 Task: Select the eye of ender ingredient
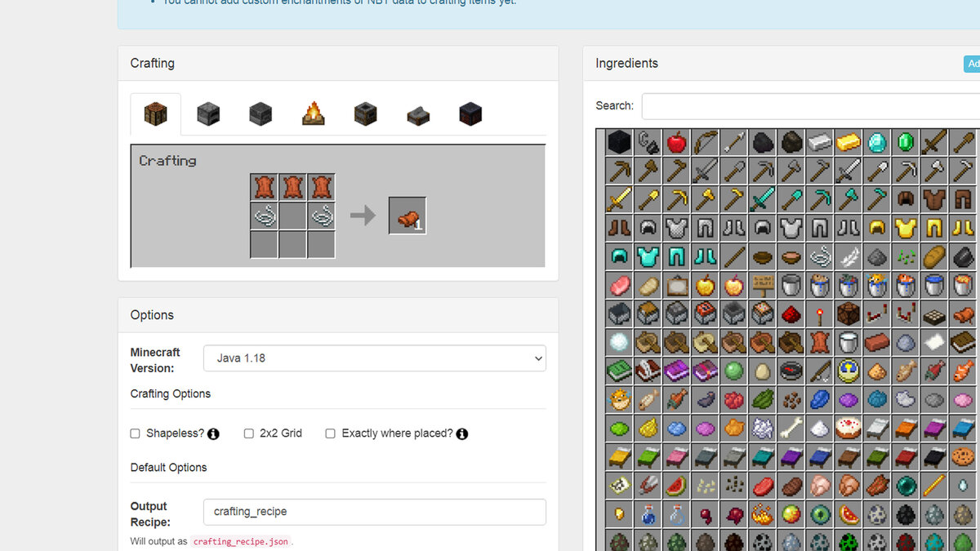[820, 513]
